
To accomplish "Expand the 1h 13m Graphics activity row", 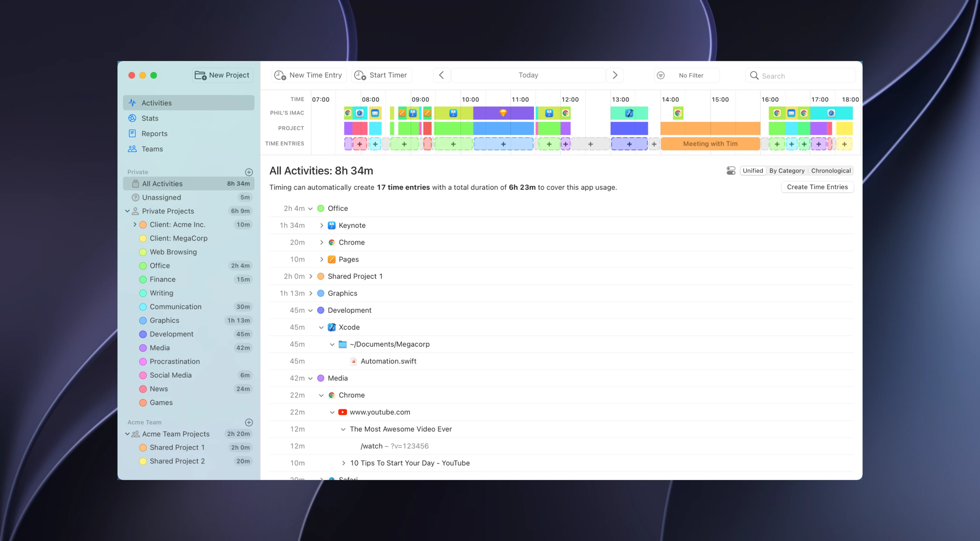I will (x=310, y=294).
